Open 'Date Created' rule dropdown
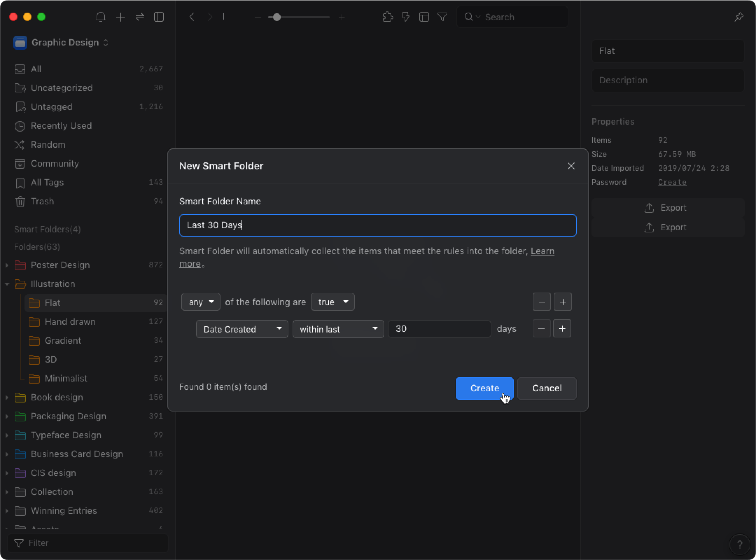 241,329
